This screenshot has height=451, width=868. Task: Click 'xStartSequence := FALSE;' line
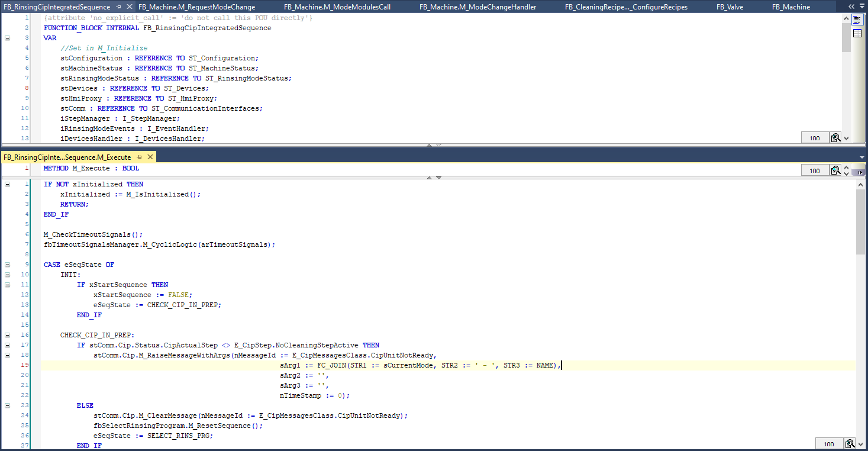click(x=143, y=295)
